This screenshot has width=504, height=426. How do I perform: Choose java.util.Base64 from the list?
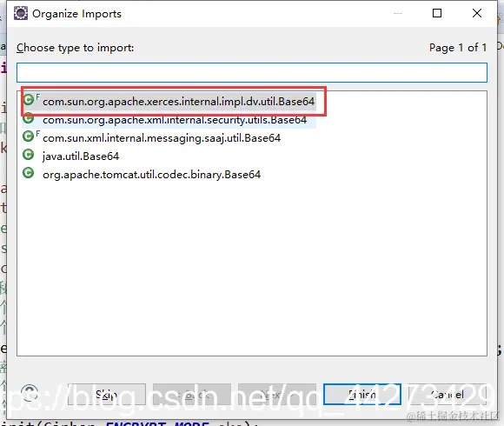point(71,156)
